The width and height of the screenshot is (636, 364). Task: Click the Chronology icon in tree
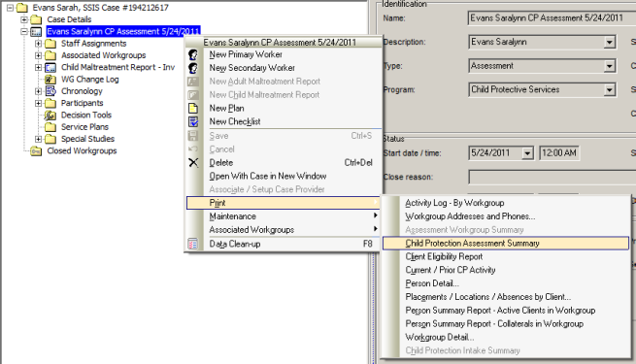50,91
